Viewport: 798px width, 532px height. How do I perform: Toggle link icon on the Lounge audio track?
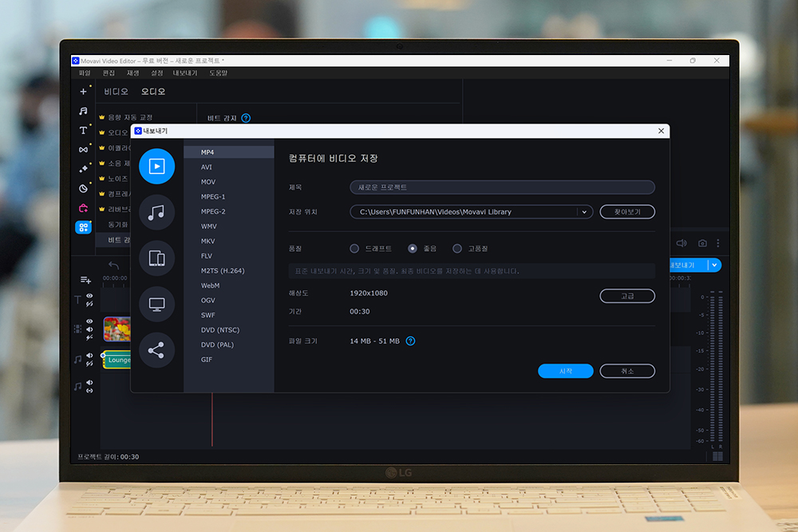pyautogui.click(x=89, y=364)
